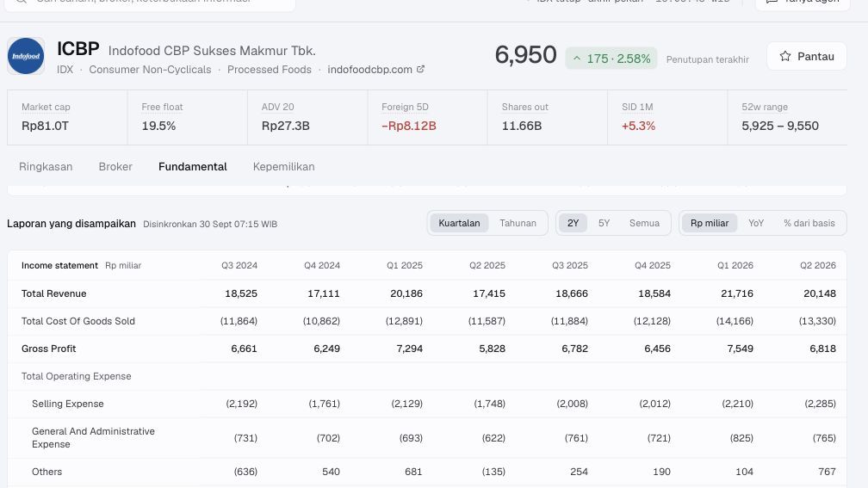Click the Q4 2024 column header
Image resolution: width=868 pixels, height=488 pixels.
(x=322, y=266)
